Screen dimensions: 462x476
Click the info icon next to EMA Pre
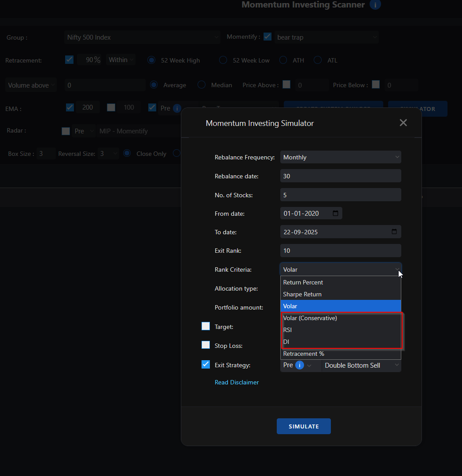click(177, 108)
